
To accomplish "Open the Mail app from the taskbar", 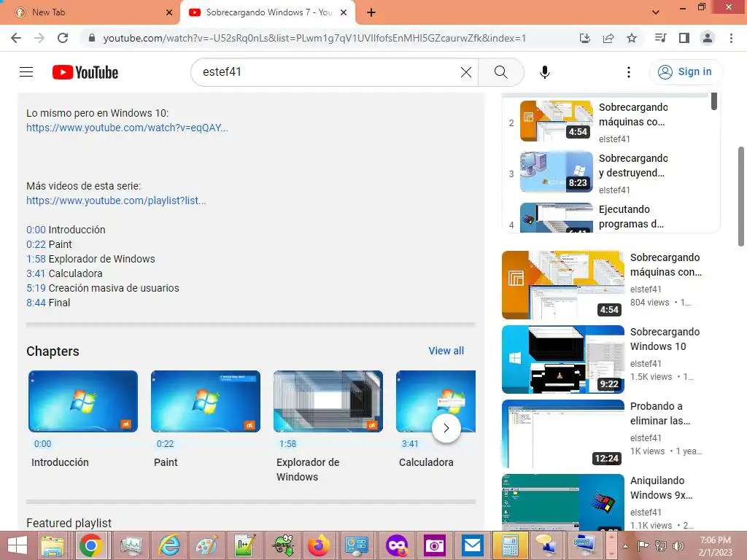I will (472, 545).
